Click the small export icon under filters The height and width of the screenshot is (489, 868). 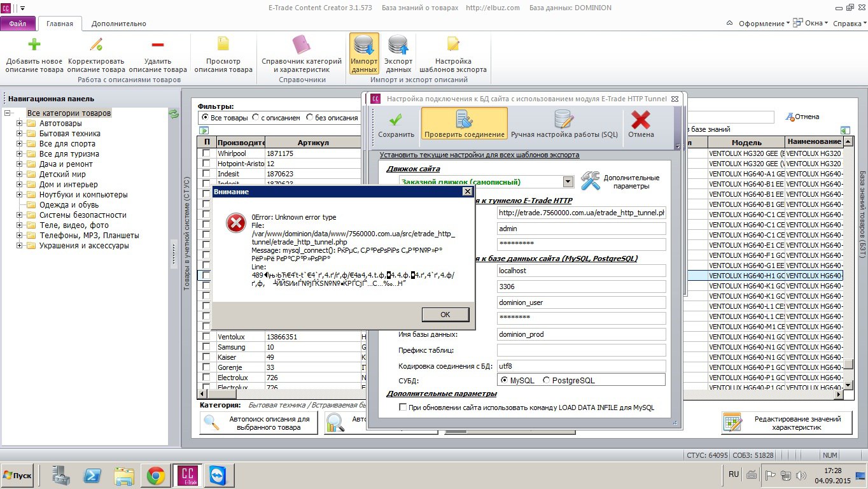click(204, 130)
